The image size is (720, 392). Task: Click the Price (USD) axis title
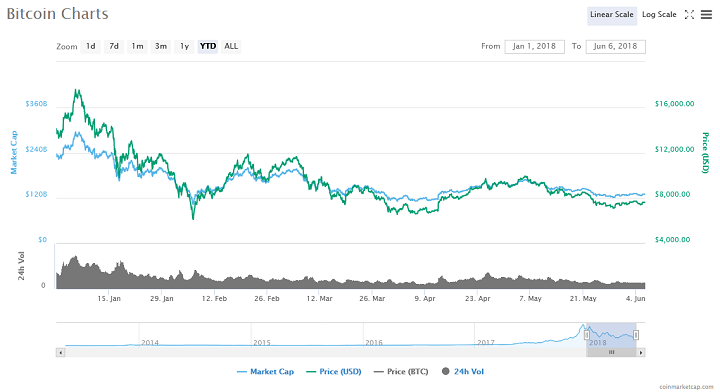pos(706,152)
